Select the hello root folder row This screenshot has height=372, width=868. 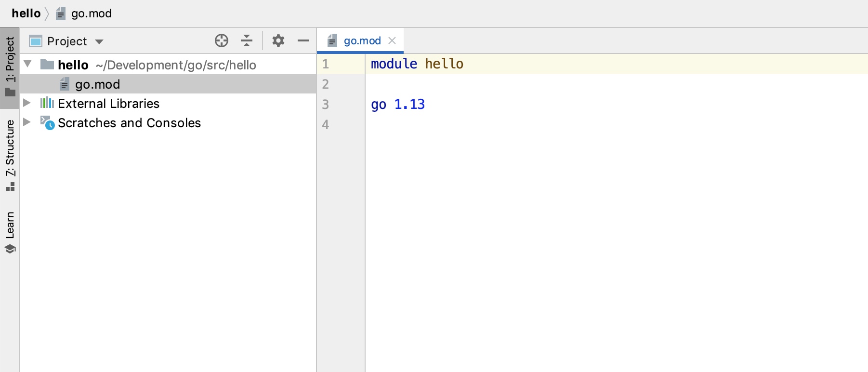(x=168, y=65)
